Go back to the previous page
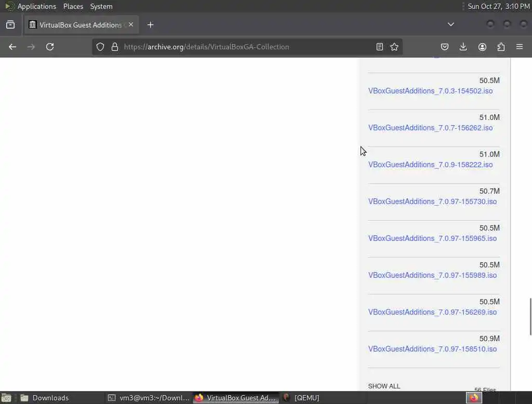 click(12, 47)
